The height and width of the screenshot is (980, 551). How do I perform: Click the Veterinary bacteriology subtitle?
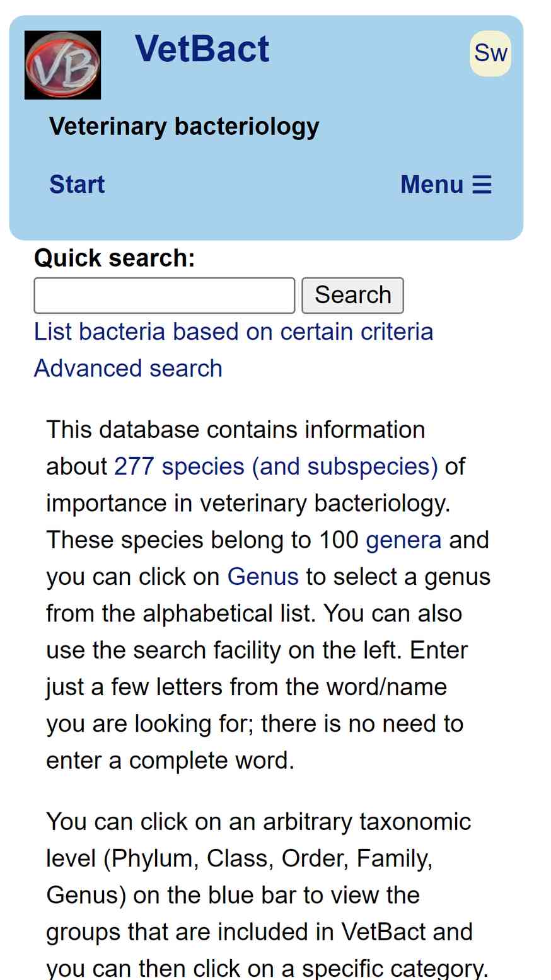pyautogui.click(x=184, y=127)
